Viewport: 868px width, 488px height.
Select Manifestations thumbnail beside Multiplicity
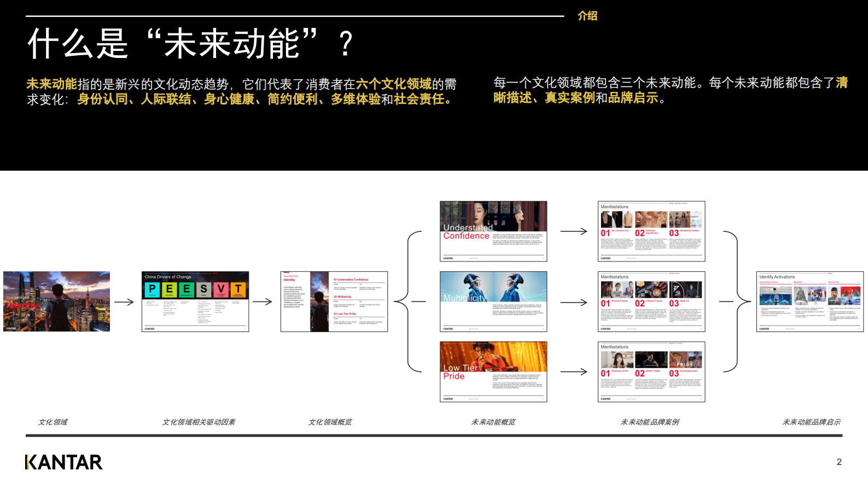pyautogui.click(x=651, y=301)
